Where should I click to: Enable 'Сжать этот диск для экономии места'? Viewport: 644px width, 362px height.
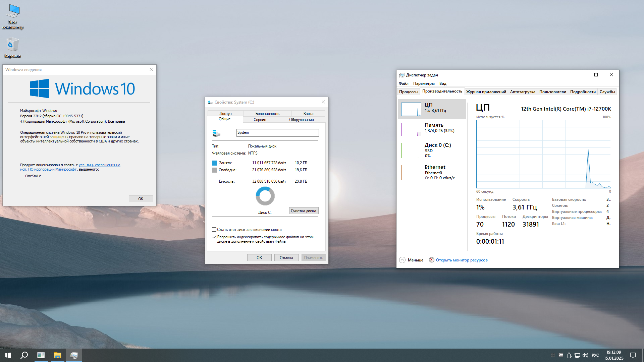pyautogui.click(x=214, y=229)
